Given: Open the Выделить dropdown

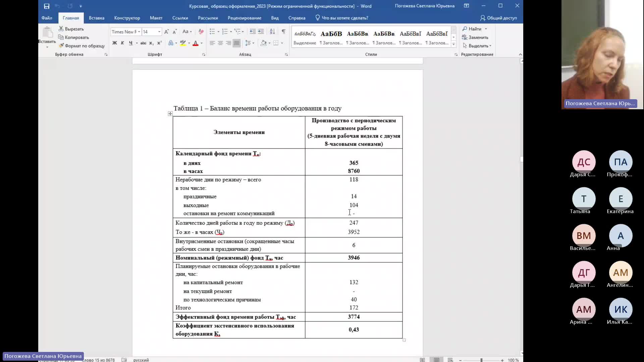Looking at the screenshot, I should (x=477, y=46).
